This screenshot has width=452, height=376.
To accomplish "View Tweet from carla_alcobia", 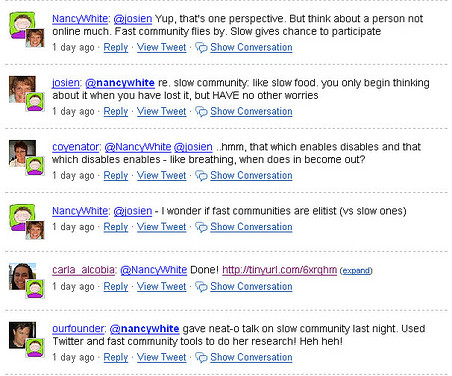I will coord(161,286).
